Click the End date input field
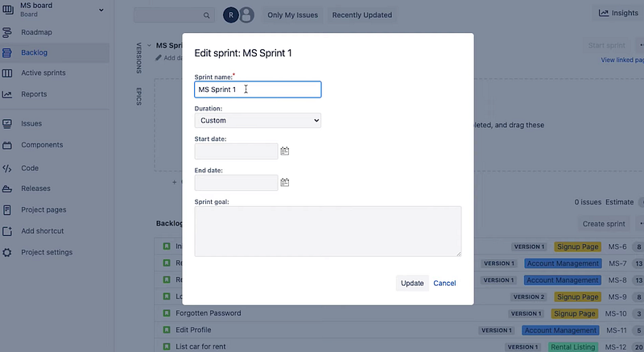644x352 pixels. click(x=236, y=183)
